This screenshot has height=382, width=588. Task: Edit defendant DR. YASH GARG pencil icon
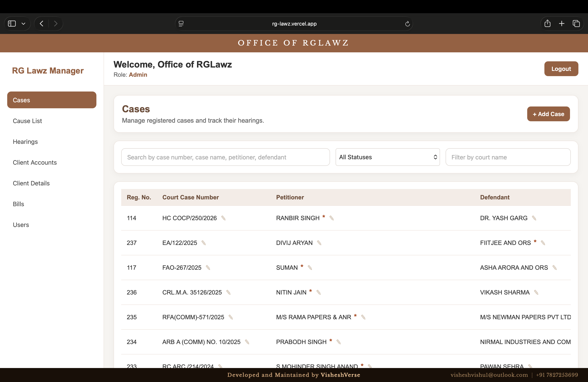534,218
